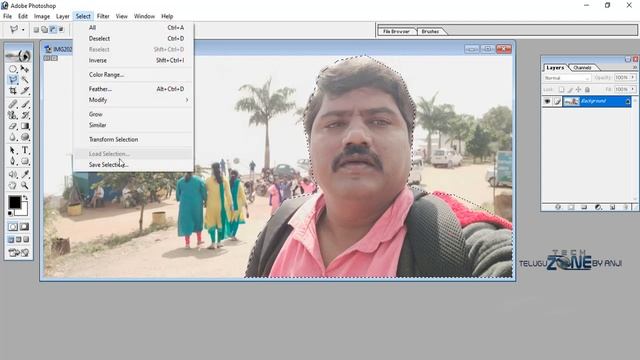This screenshot has height=360, width=640.
Task: Select the Pen tool
Action: tap(13, 161)
